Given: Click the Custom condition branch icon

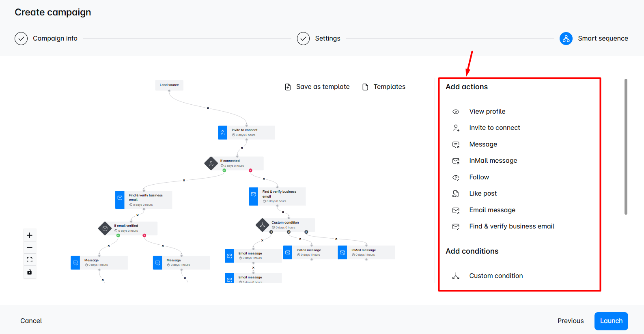Looking at the screenshot, I should (x=456, y=276).
